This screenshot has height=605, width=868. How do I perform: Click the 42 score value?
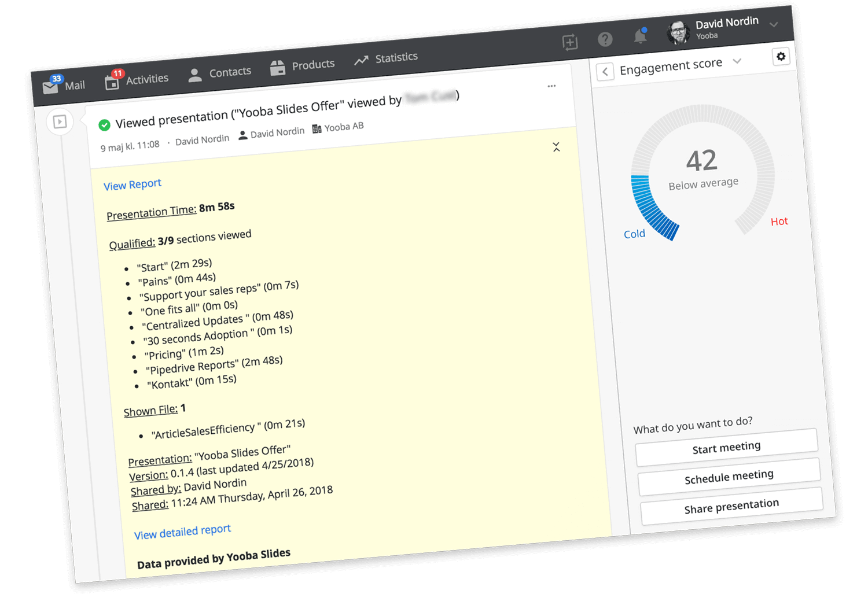702,161
